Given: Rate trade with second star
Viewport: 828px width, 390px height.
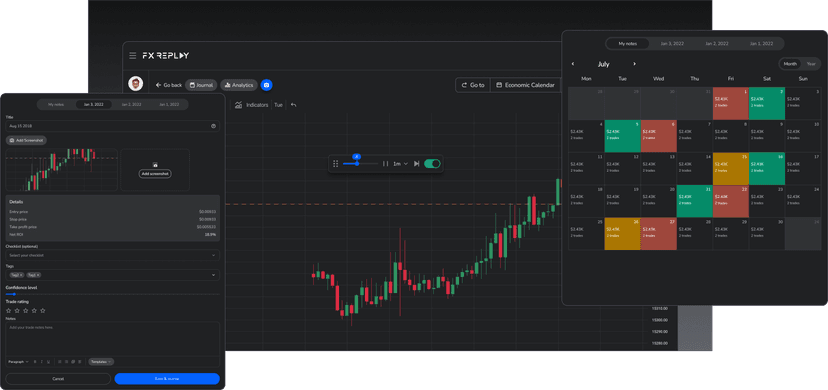Looking at the screenshot, I should pos(17,310).
